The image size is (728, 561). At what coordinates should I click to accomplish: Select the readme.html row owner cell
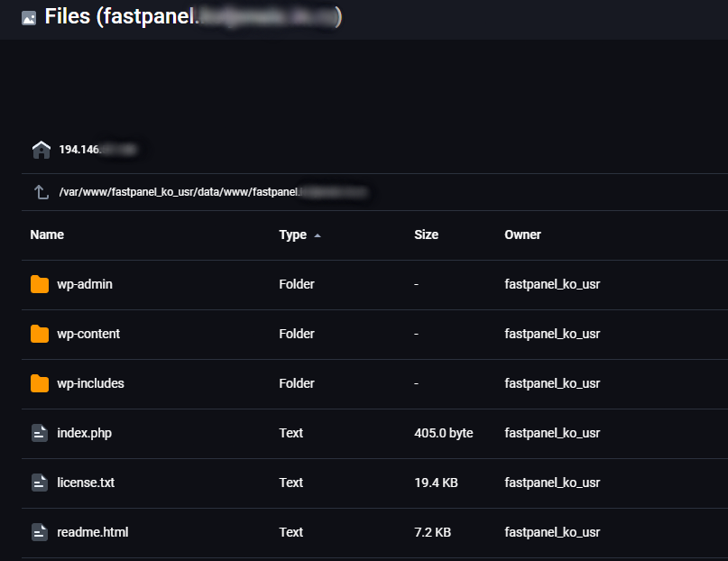click(x=552, y=532)
